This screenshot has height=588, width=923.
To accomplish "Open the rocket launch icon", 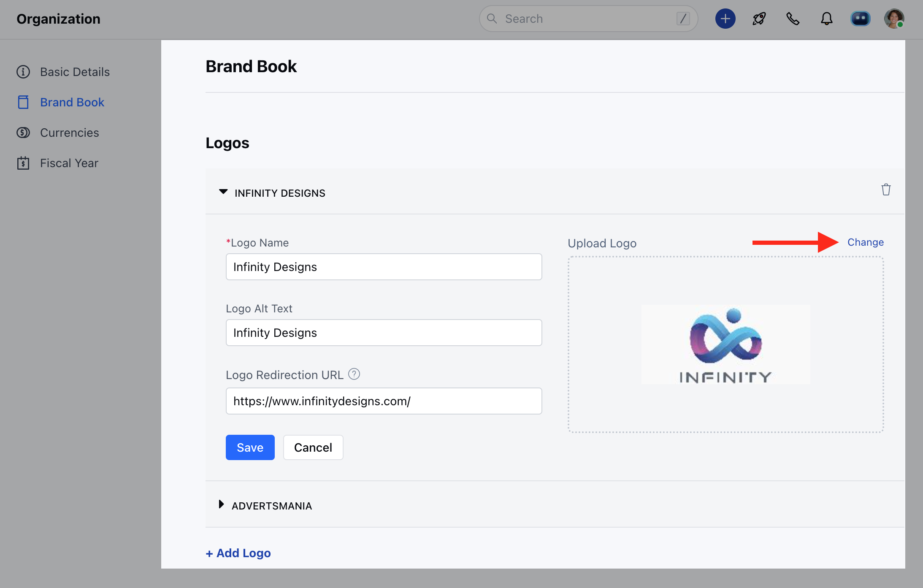I will point(759,19).
